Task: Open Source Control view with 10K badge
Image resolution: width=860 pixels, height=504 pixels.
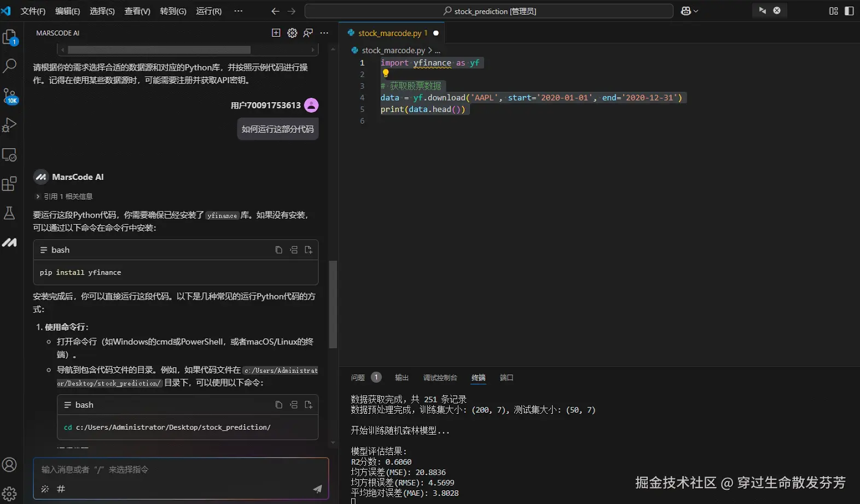Action: point(10,96)
